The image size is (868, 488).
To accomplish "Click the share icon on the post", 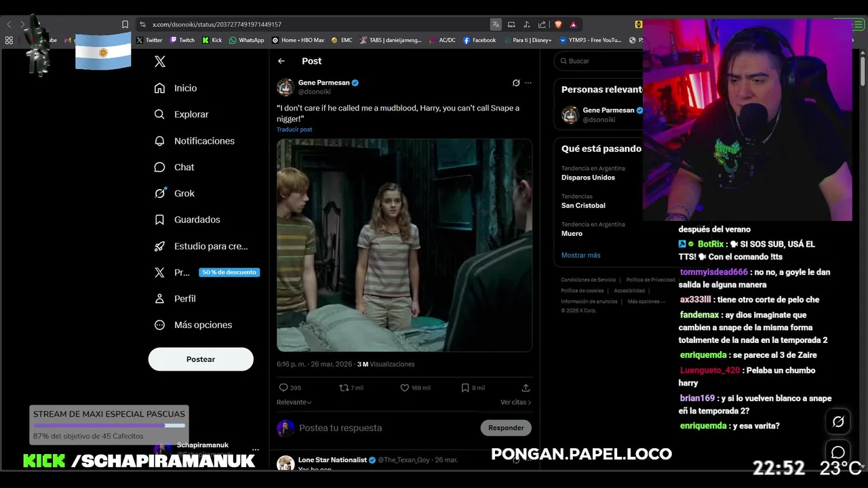I will pyautogui.click(x=526, y=388).
